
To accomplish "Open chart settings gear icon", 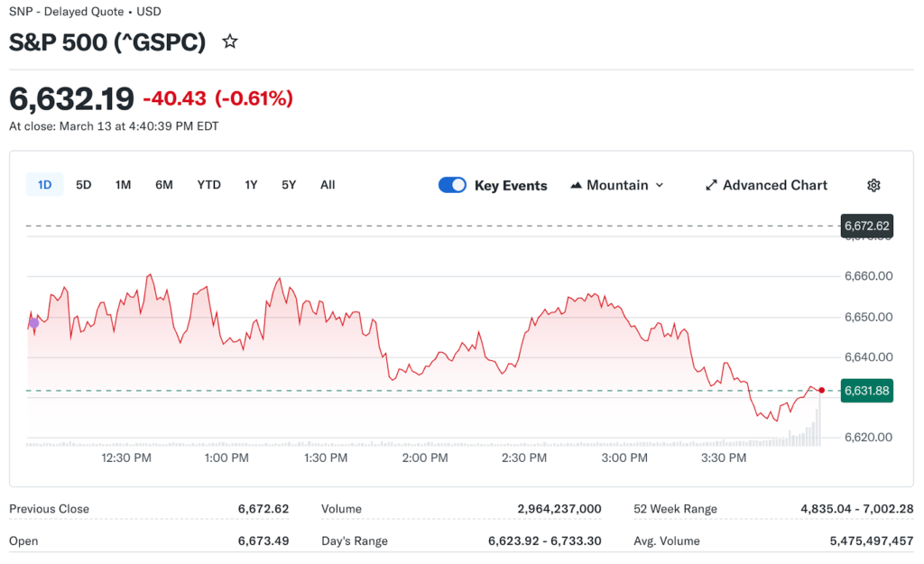I will click(x=873, y=185).
